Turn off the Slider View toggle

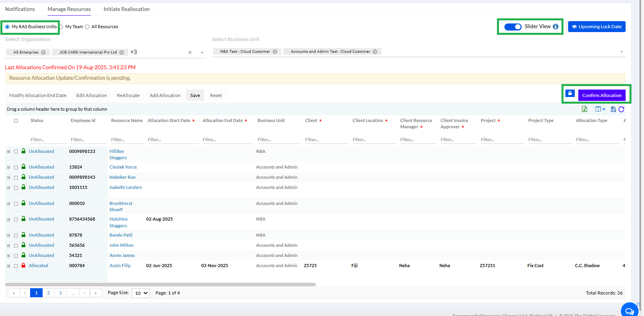(513, 27)
